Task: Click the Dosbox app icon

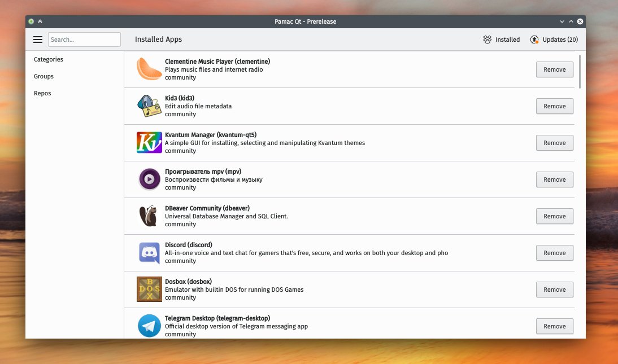Action: pyautogui.click(x=149, y=289)
